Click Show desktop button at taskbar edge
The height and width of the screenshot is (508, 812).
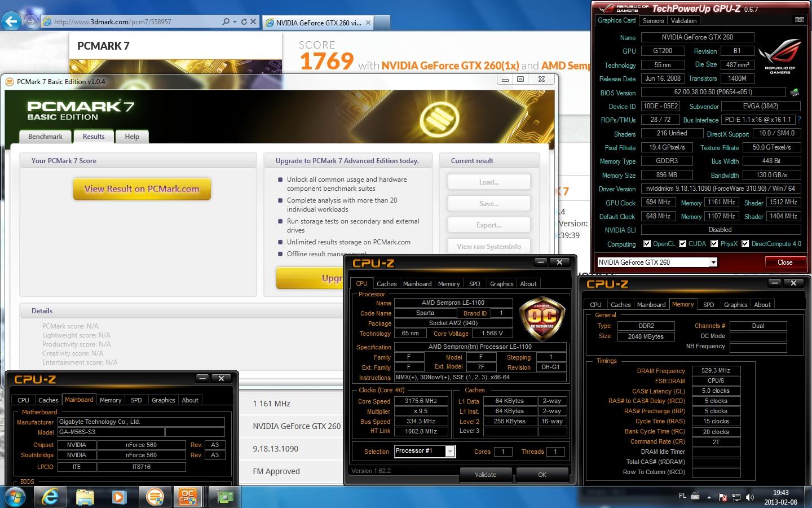coord(808,497)
